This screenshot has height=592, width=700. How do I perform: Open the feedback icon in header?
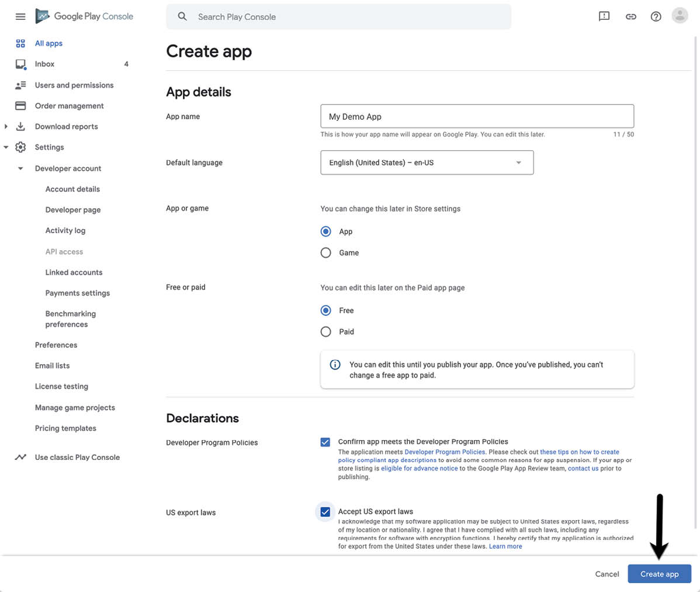(604, 16)
